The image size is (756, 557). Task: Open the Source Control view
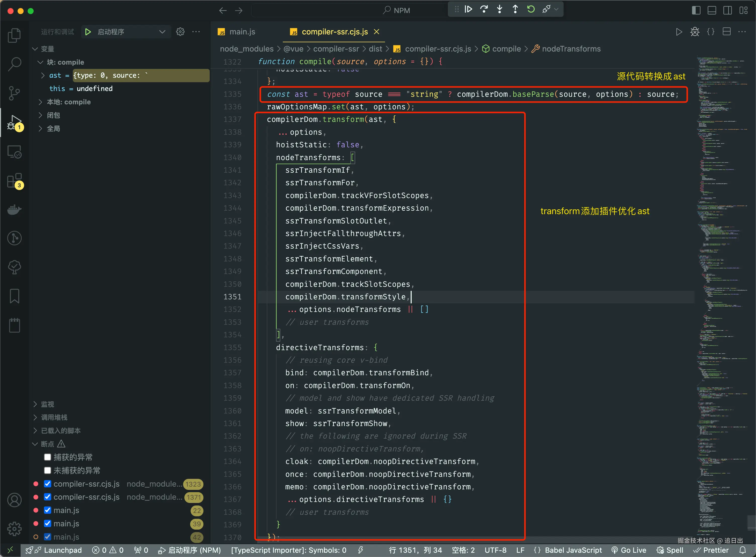[x=14, y=93]
